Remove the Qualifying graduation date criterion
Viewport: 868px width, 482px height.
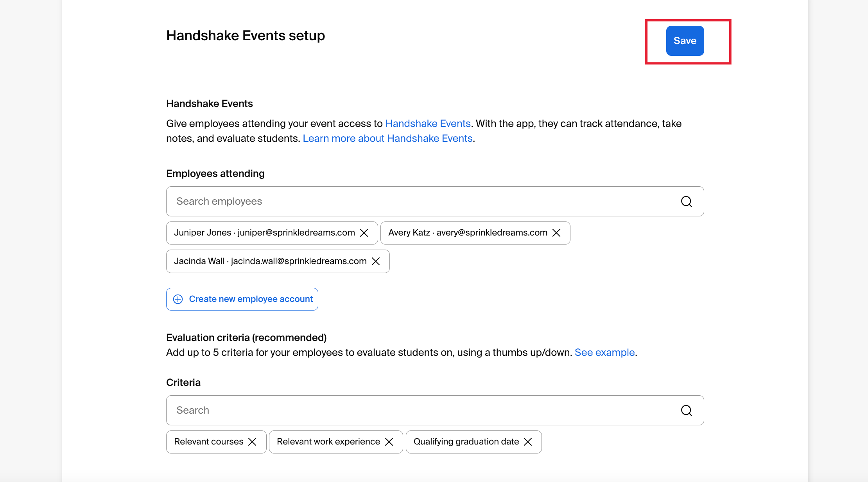tap(528, 442)
